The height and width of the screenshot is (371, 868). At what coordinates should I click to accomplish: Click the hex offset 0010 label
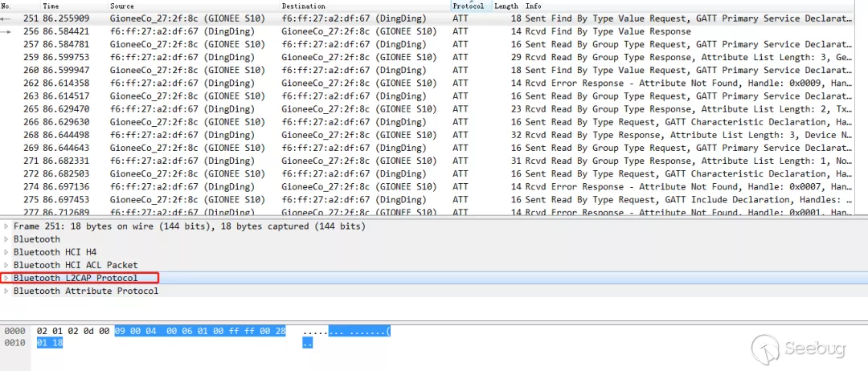point(15,343)
